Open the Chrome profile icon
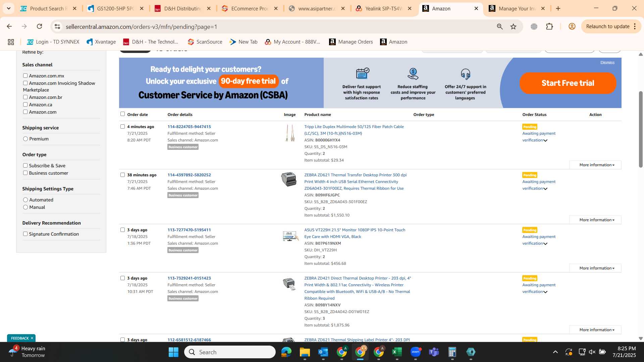 (572, 26)
